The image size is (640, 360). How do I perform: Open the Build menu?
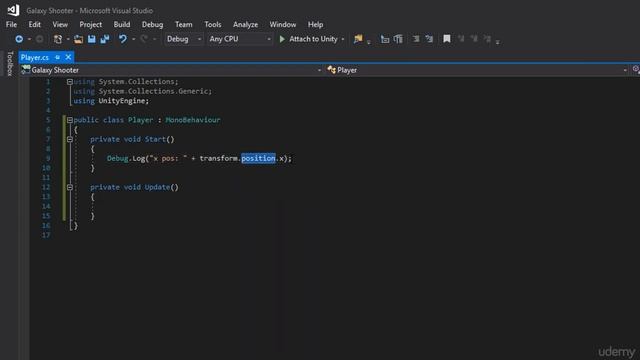[122, 24]
